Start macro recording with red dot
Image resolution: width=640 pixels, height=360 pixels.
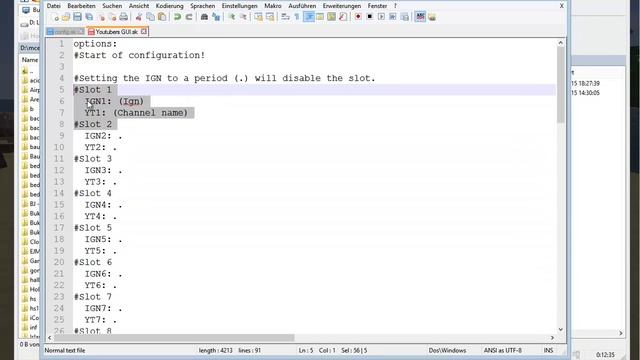[x=358, y=17]
